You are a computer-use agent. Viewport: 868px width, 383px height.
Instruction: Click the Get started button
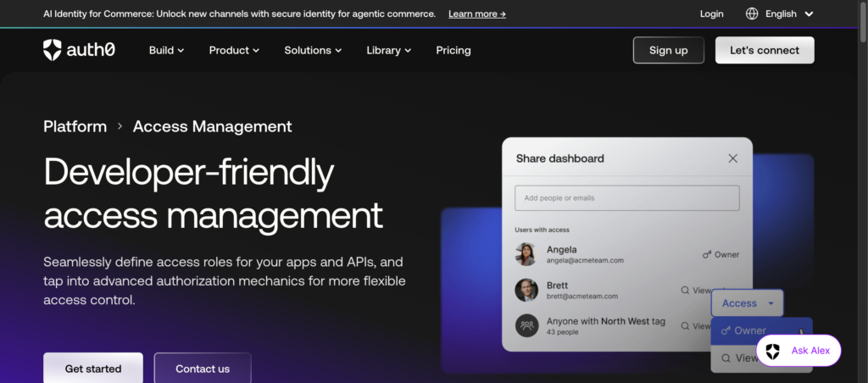point(93,368)
